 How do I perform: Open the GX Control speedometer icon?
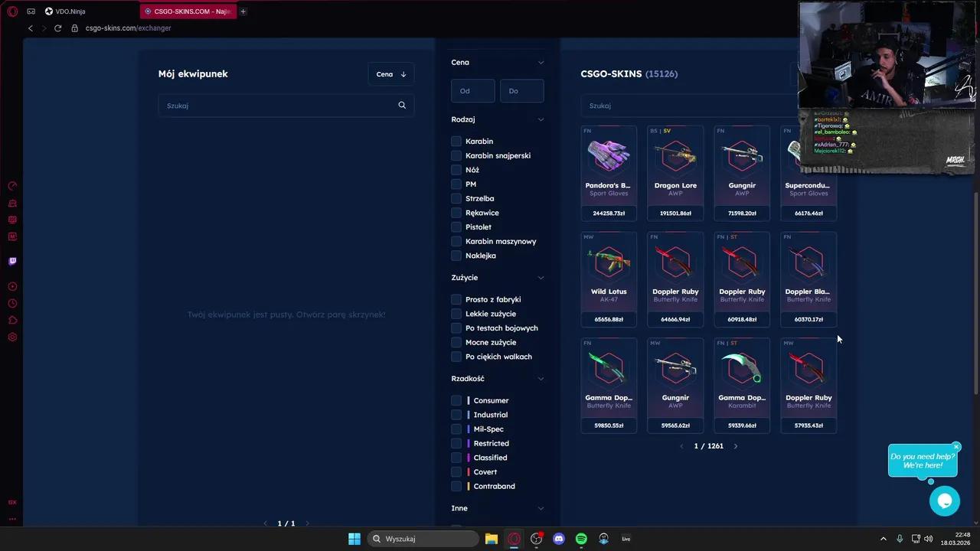click(x=12, y=186)
